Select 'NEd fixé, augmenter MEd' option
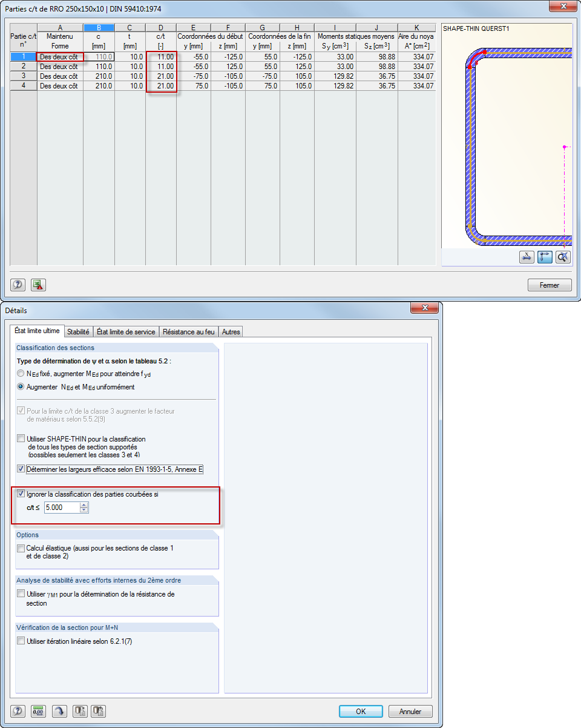The width and height of the screenshot is (581, 728). click(x=21, y=374)
